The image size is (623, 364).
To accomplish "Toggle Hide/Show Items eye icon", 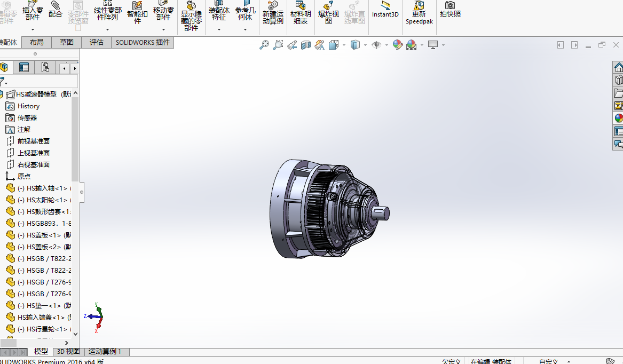I will [x=376, y=44].
